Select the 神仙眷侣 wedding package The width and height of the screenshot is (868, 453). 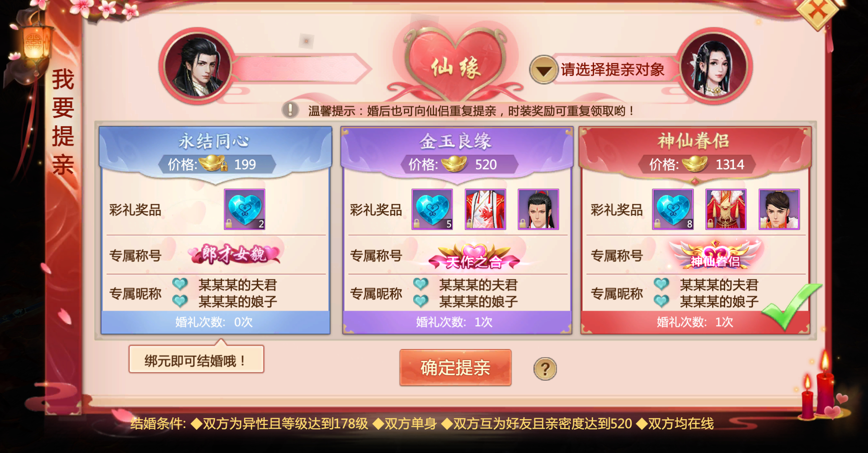(695, 230)
